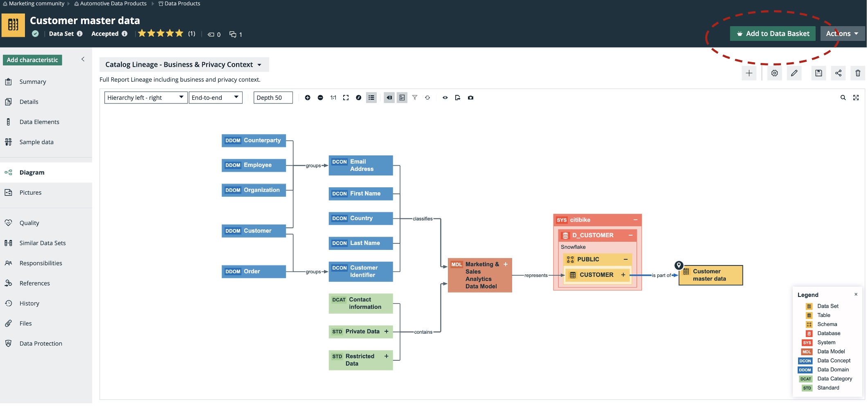Zoom in on the lineage diagram
This screenshot has height=409, width=868.
coord(308,98)
